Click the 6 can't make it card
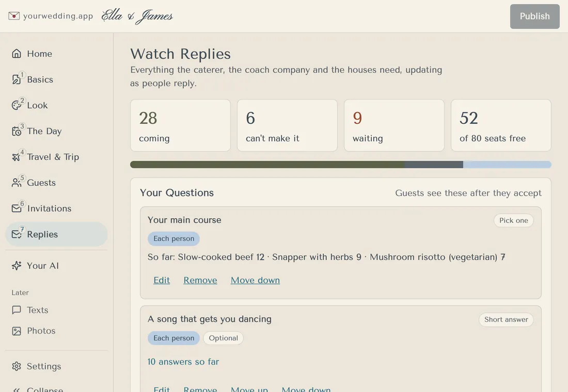Image resolution: width=568 pixels, height=392 pixels. (x=287, y=125)
